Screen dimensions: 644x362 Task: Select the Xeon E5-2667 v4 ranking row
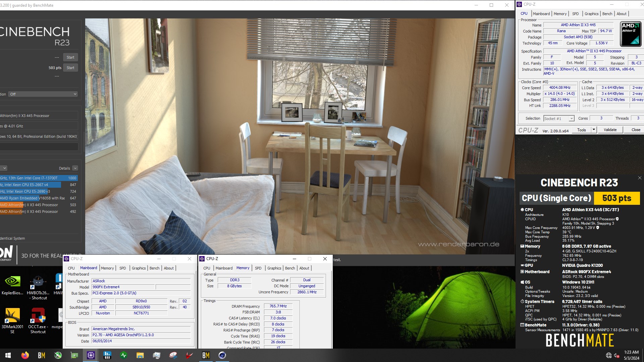coord(39,185)
